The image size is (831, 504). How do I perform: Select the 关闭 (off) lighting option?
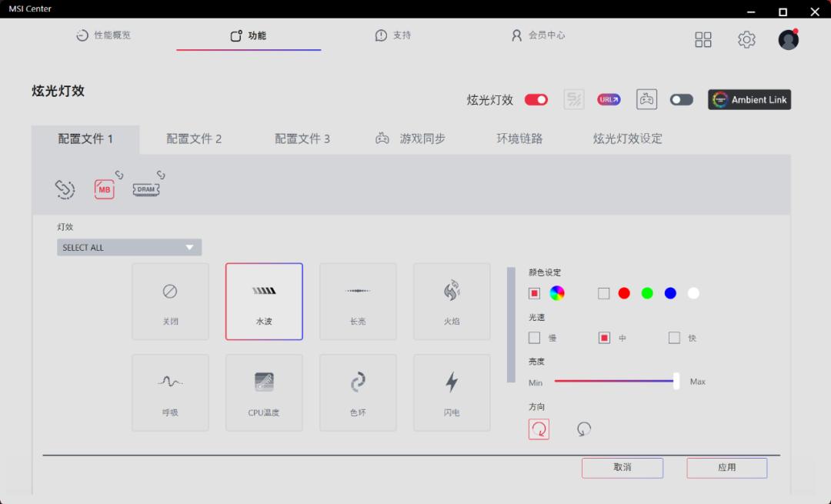[x=170, y=301]
